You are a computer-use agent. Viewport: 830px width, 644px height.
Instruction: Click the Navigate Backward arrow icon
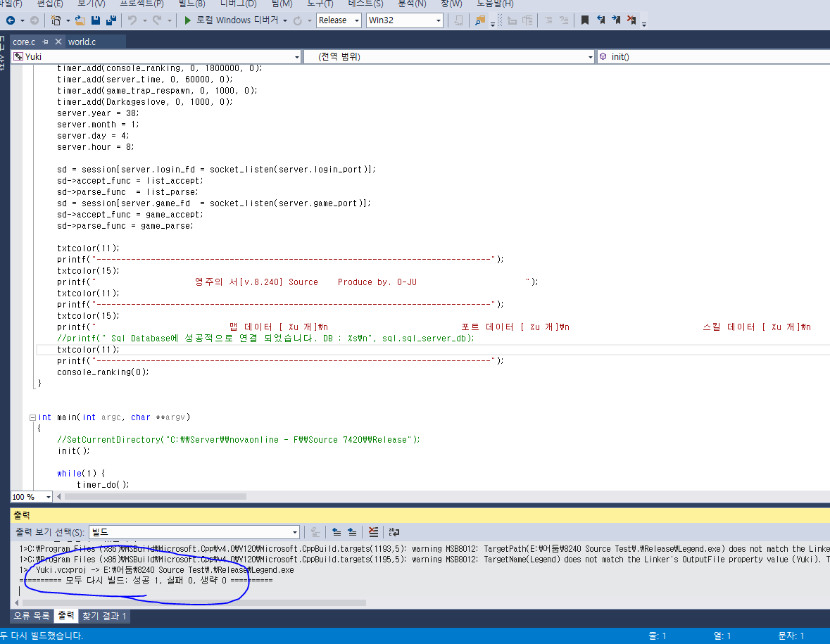pos(10,20)
